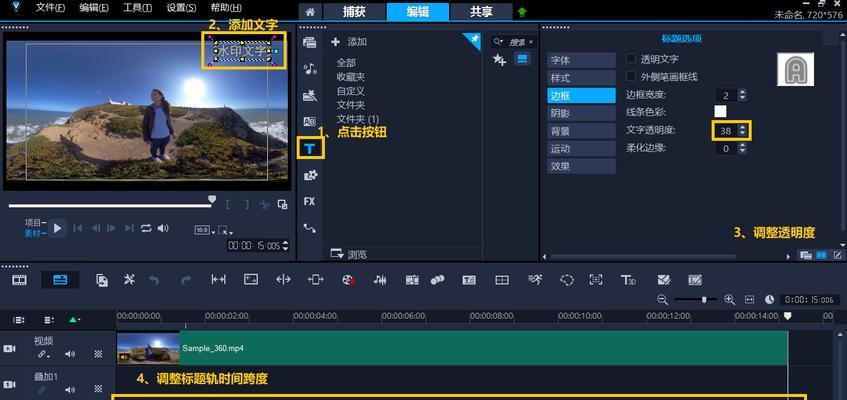The width and height of the screenshot is (847, 400).
Task: Open the 设置(S) menu
Action: (x=181, y=8)
